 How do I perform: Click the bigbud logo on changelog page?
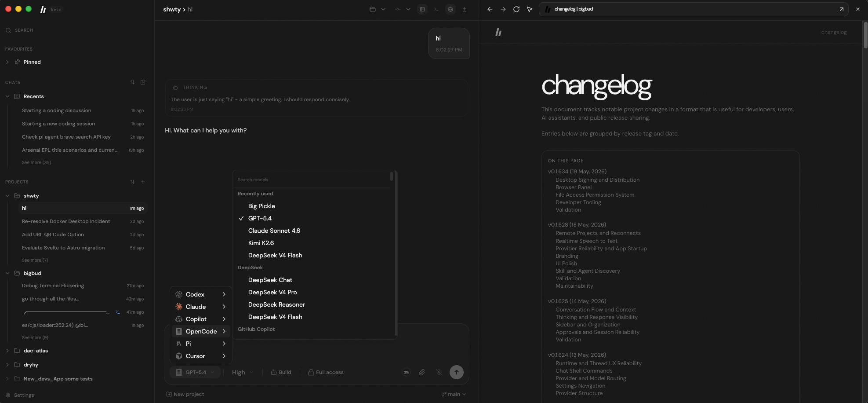(x=498, y=32)
